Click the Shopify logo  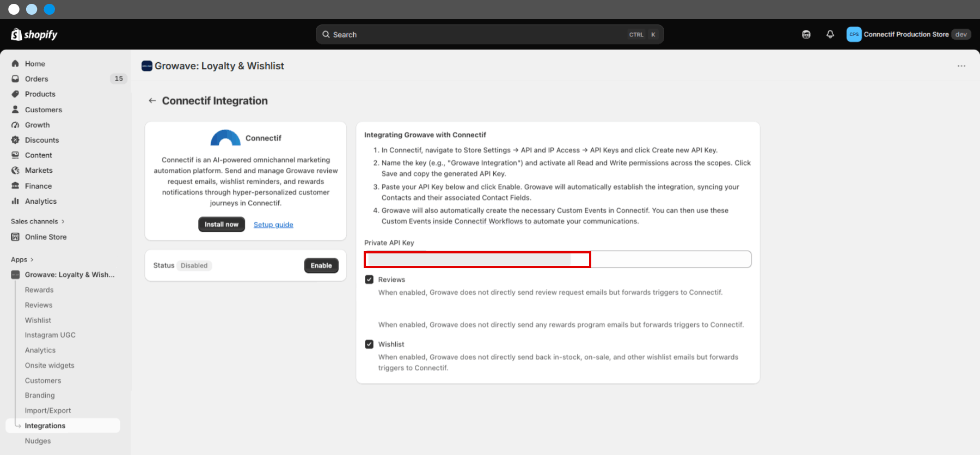click(x=34, y=34)
